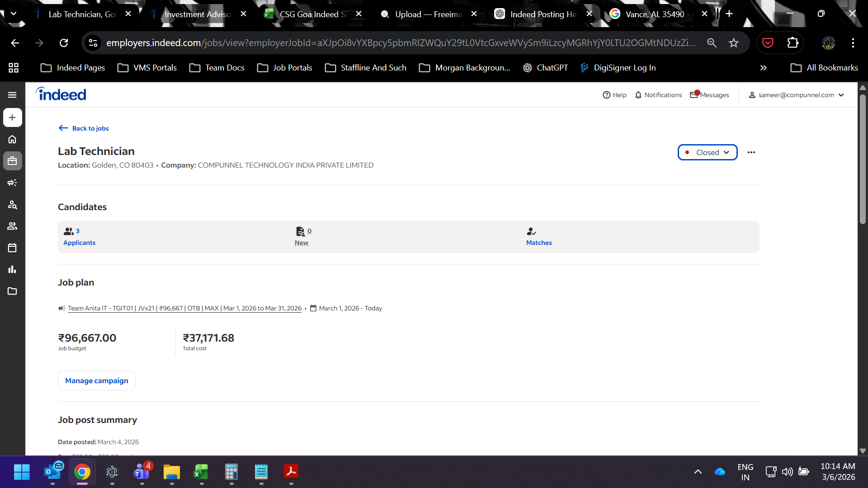Viewport: 868px width, 488px height.
Task: Toggle the hamburger navigation menu
Action: [x=12, y=95]
